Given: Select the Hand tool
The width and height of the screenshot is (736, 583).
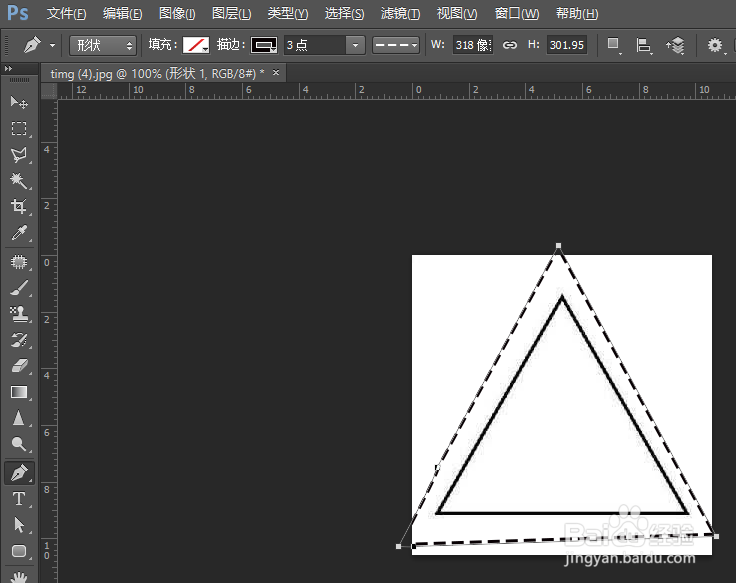Looking at the screenshot, I should (x=19, y=576).
